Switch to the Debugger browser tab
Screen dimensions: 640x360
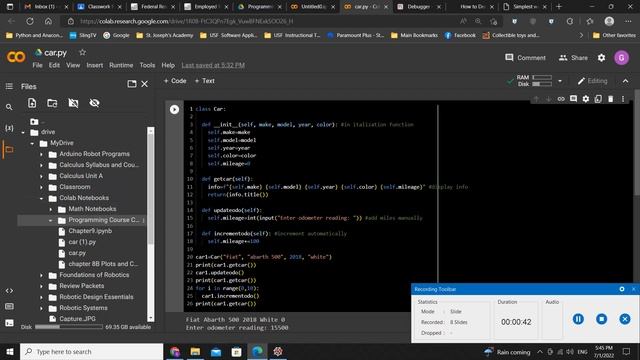click(x=418, y=7)
